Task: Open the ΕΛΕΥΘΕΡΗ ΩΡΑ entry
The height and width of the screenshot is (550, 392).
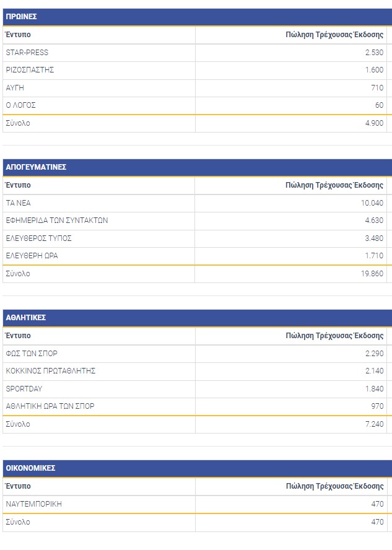Action: click(32, 256)
